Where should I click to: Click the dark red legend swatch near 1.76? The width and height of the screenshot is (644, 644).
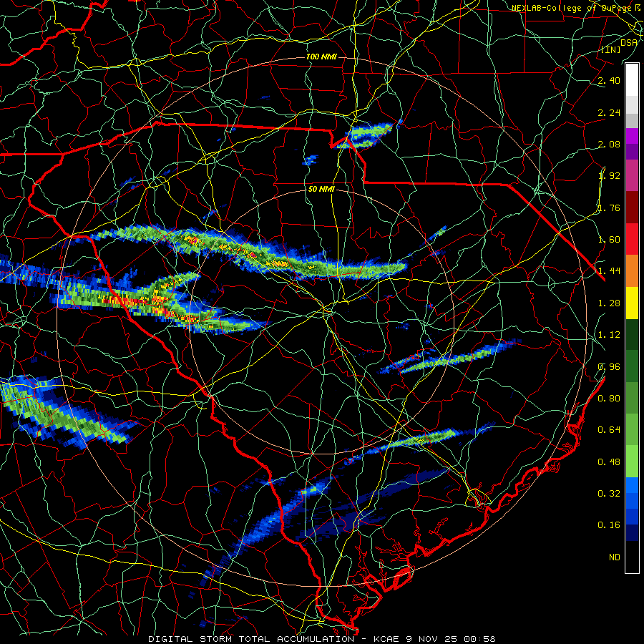coord(632,208)
